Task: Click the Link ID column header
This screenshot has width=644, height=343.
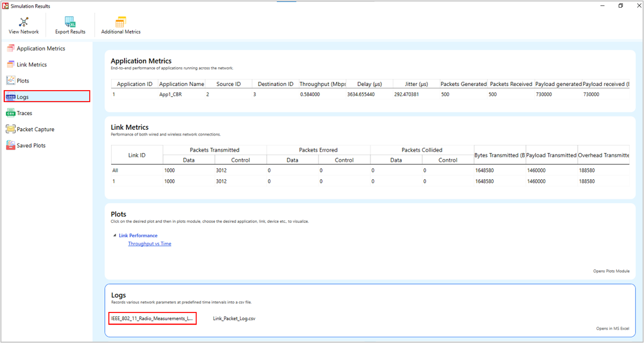Action: 137,155
